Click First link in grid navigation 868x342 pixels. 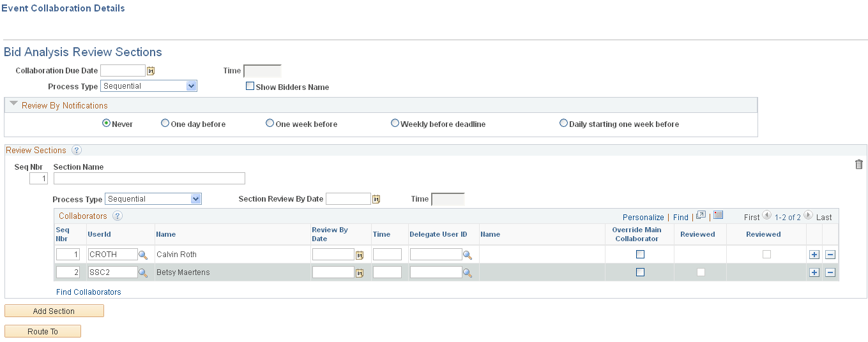pos(752,218)
